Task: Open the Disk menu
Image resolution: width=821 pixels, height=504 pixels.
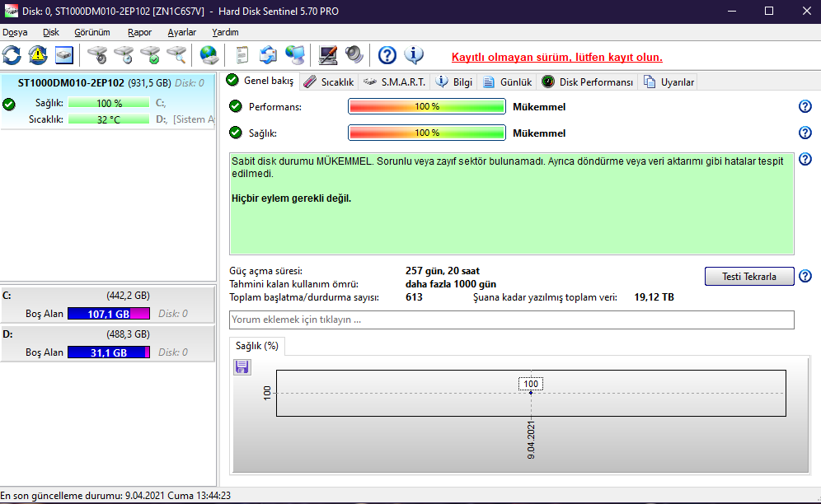Action: 51,32
